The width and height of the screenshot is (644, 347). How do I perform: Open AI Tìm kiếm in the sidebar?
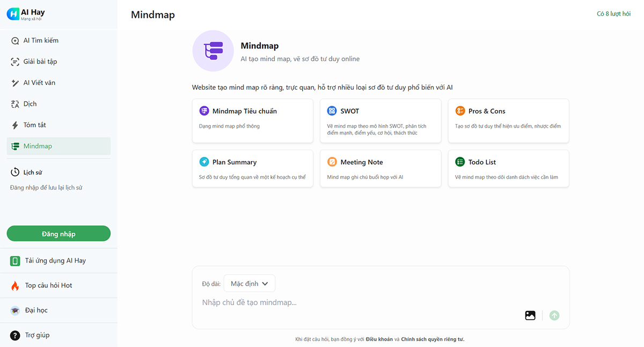tap(58, 41)
